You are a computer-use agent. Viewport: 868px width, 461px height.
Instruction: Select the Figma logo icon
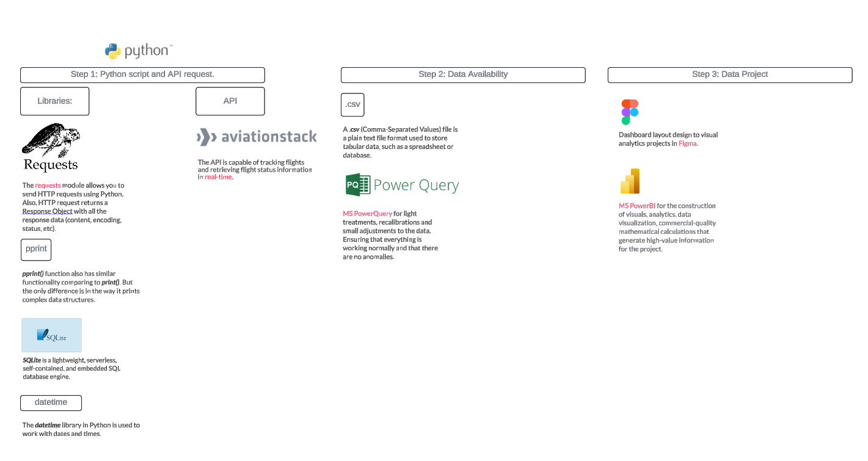[630, 112]
